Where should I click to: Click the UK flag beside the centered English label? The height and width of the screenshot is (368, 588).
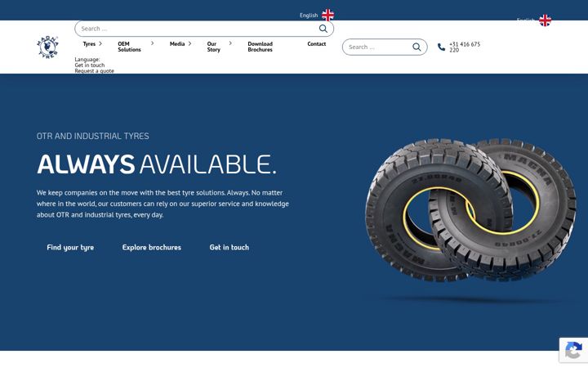click(327, 15)
